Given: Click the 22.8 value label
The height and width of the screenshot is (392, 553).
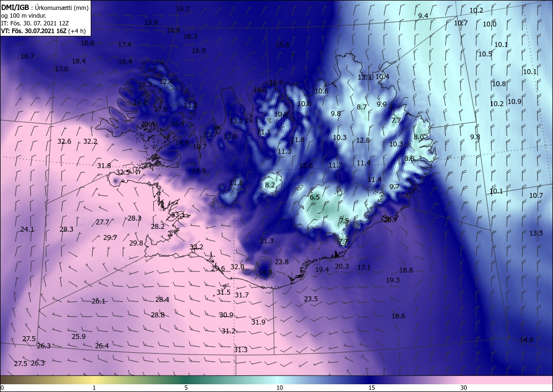Looking at the screenshot, I should [281, 262].
